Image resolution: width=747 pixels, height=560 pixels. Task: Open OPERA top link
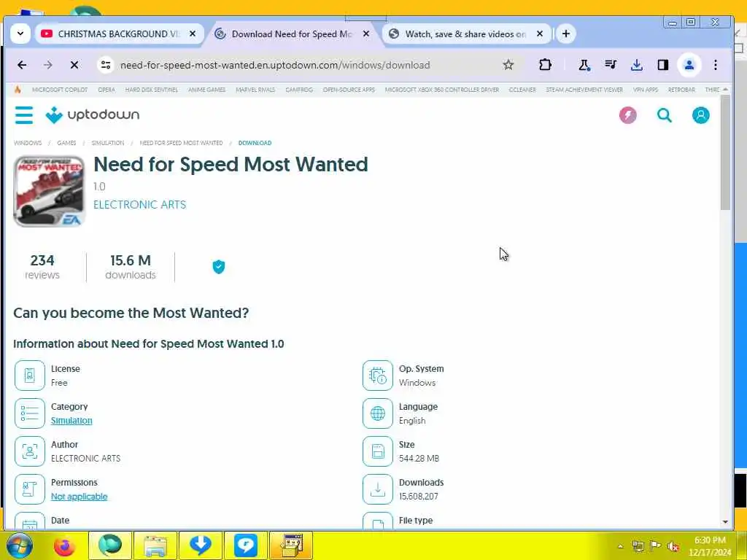click(107, 90)
